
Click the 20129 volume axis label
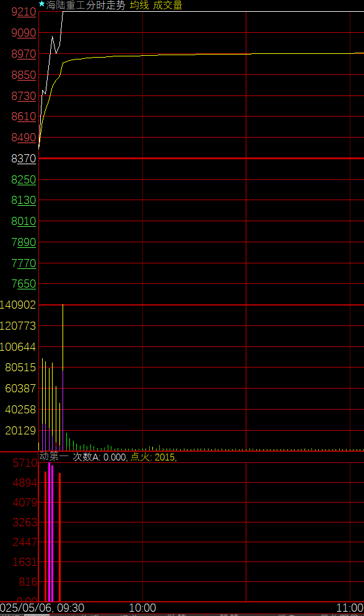(x=20, y=431)
